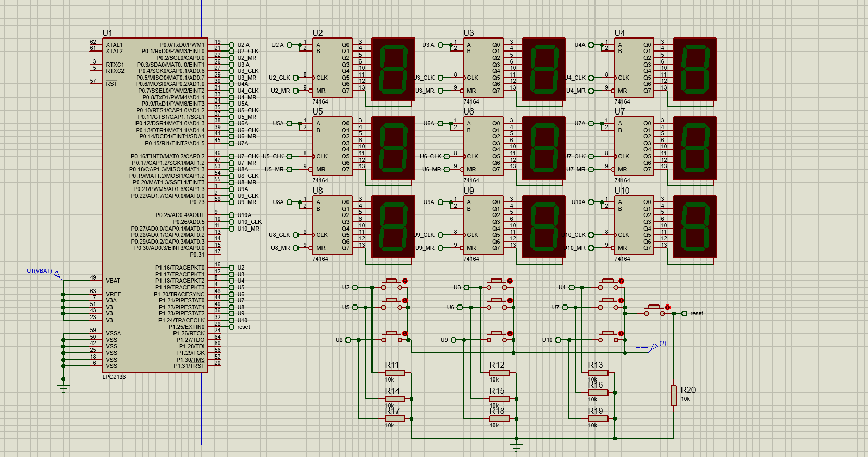Select resistor R18
Screen dimensions: 868x457
point(499,418)
